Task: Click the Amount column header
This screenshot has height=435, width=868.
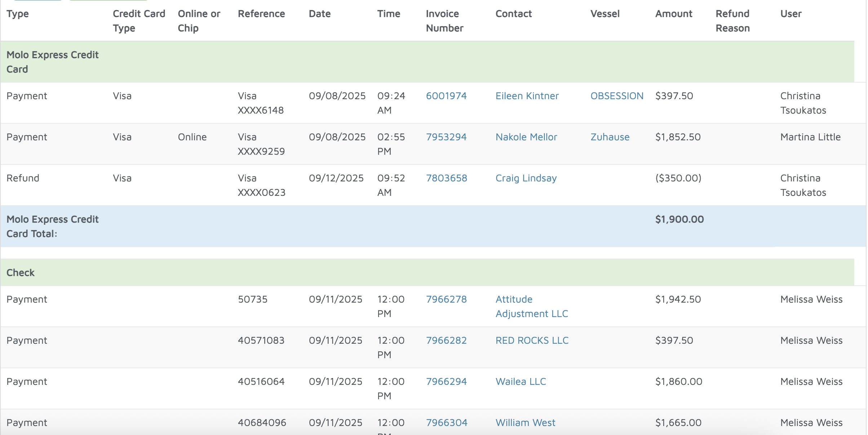Action: (673, 14)
